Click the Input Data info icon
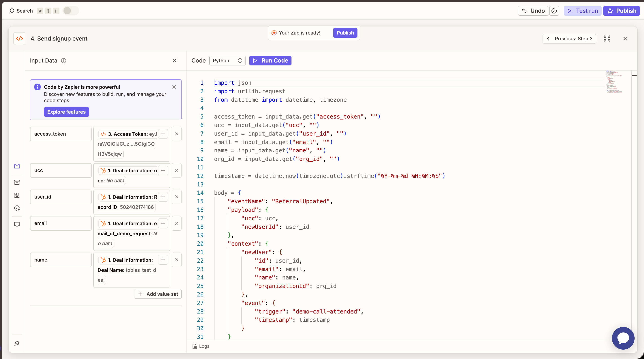 coord(64,61)
